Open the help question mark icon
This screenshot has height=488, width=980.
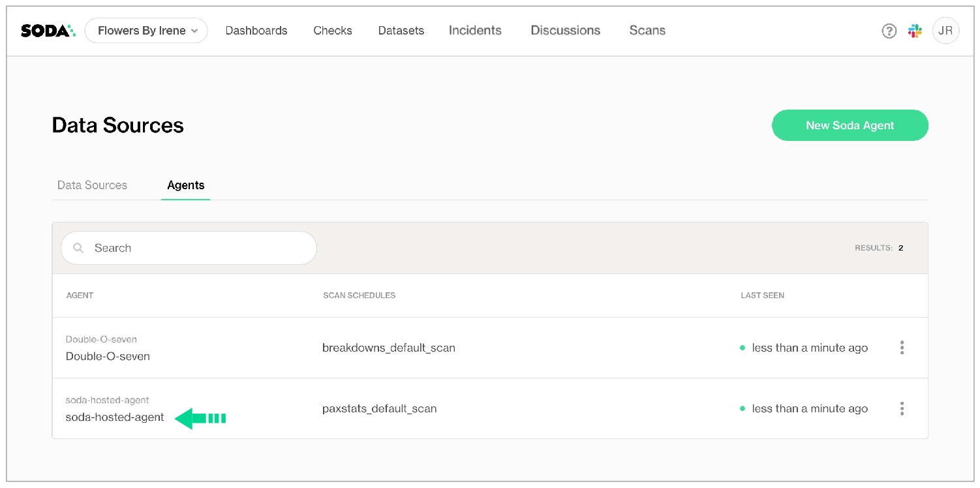point(889,31)
